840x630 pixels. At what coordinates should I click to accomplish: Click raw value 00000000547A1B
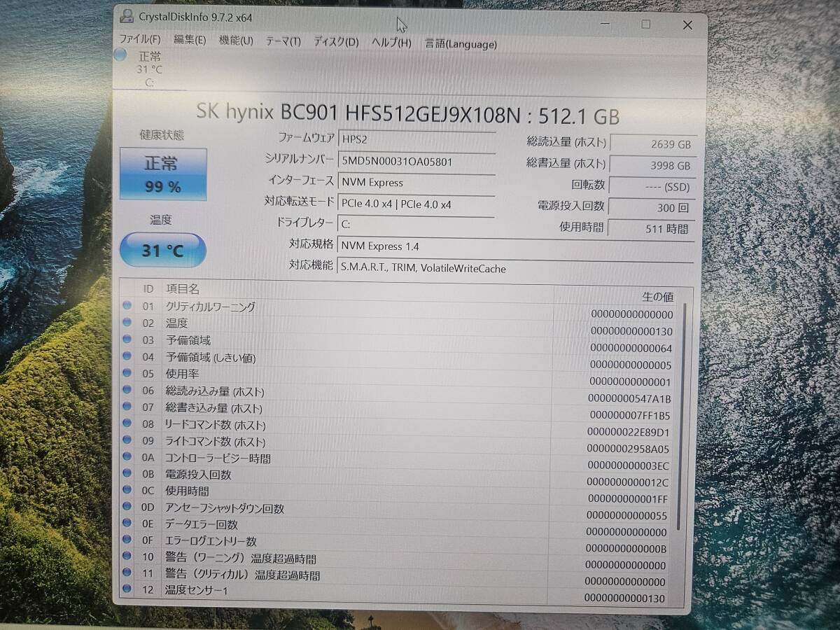(629, 399)
